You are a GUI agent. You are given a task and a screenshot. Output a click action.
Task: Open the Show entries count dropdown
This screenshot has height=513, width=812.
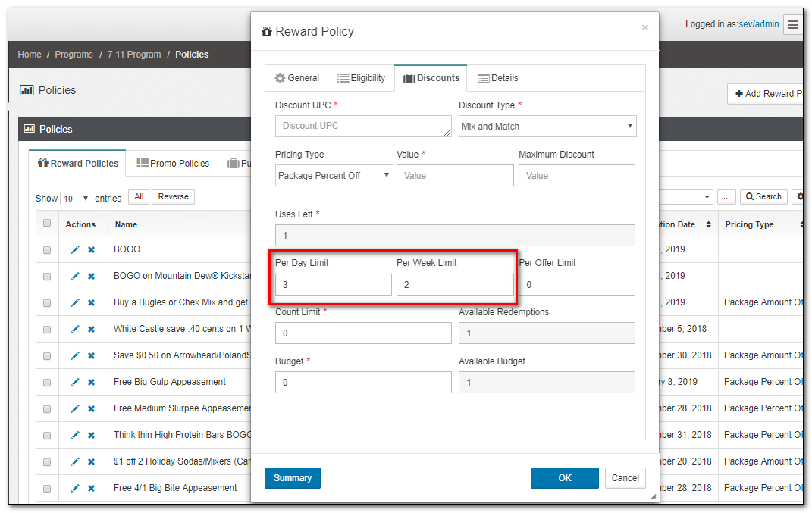pos(76,198)
